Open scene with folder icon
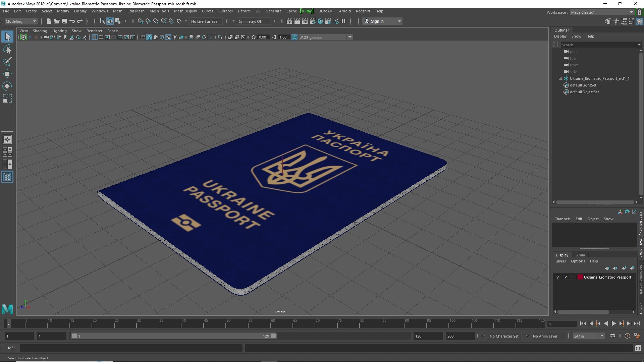This screenshot has width=644, height=362. pos(57,21)
